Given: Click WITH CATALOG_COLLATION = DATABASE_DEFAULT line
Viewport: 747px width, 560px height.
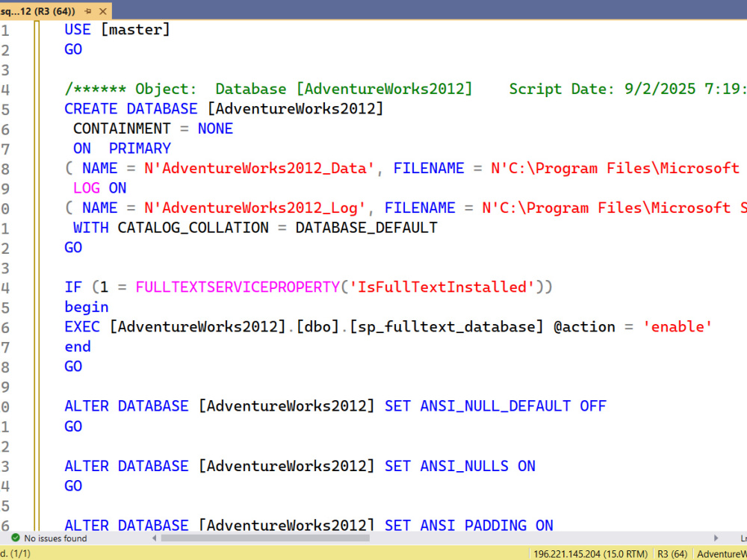Looking at the screenshot, I should click(255, 228).
